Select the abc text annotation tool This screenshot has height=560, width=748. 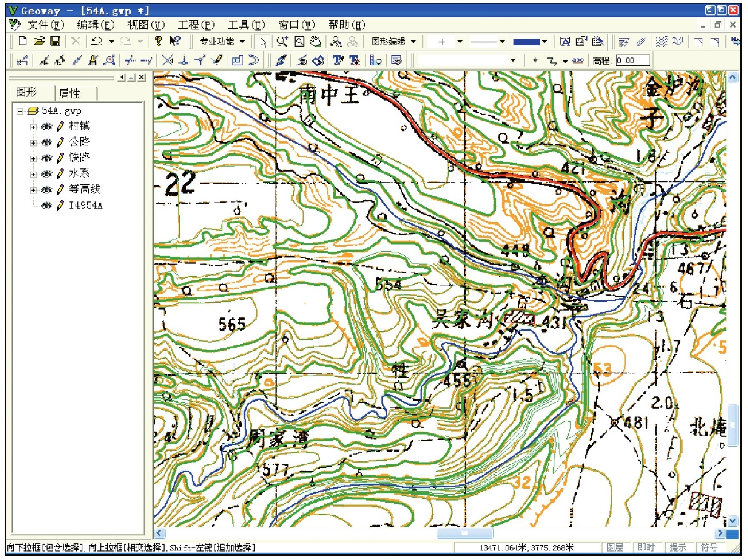click(x=577, y=60)
